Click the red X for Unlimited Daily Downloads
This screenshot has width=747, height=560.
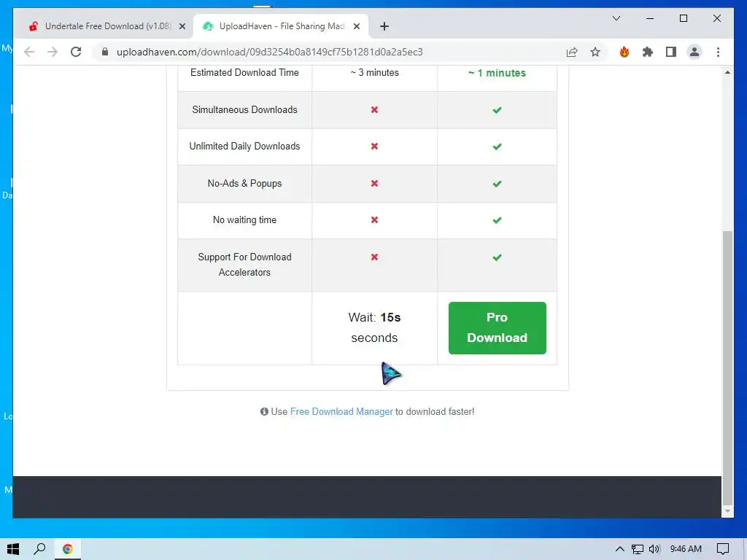tap(374, 146)
